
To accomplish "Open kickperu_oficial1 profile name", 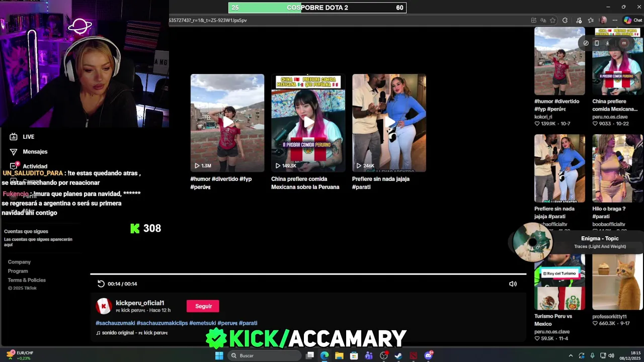I will (140, 303).
